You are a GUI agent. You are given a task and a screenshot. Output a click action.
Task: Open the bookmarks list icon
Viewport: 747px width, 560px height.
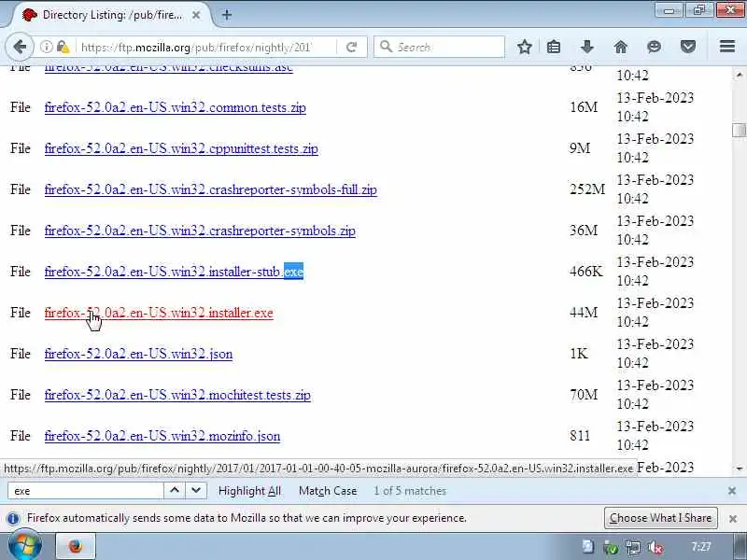tap(554, 47)
